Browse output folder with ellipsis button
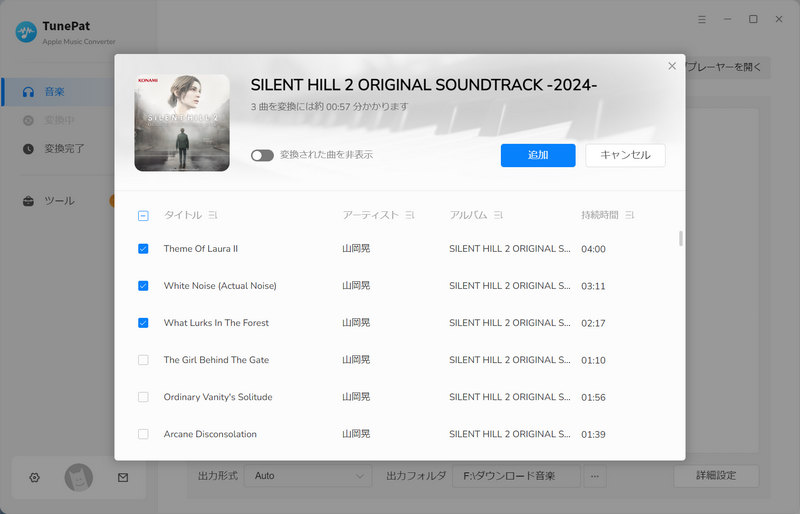800x514 pixels. pyautogui.click(x=595, y=476)
